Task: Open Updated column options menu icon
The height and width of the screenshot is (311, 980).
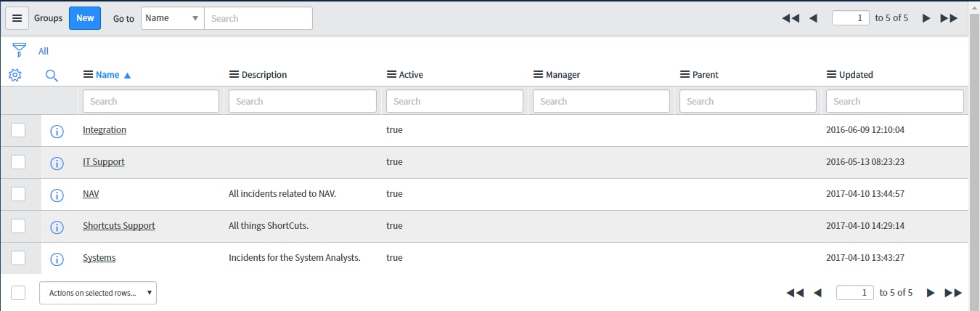Action: pyautogui.click(x=831, y=74)
